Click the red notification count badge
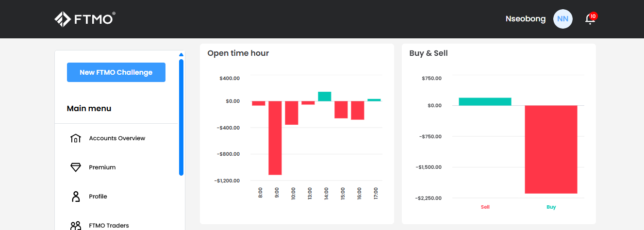The width and height of the screenshot is (644, 230). click(593, 16)
